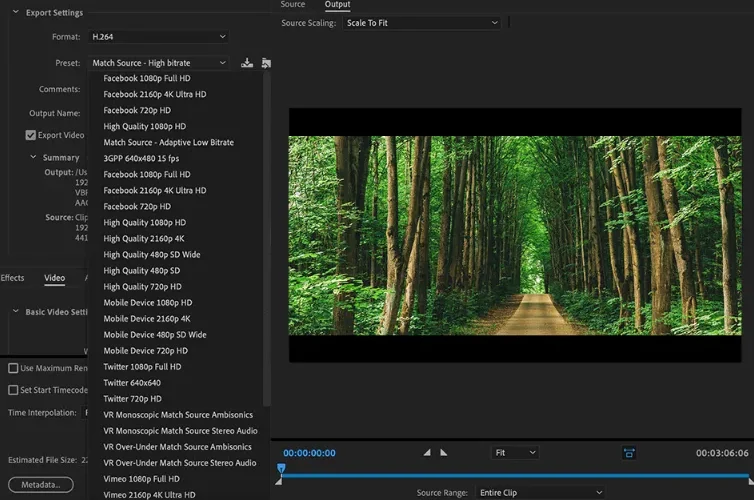Click the blue timeline progress bar
This screenshot has width=754, height=500.
tap(515, 476)
